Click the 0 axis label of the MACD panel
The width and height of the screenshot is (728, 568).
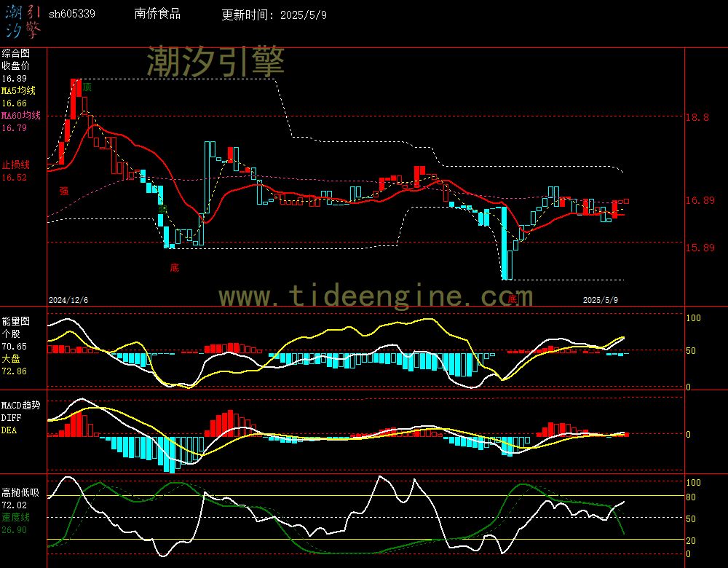[688, 434]
